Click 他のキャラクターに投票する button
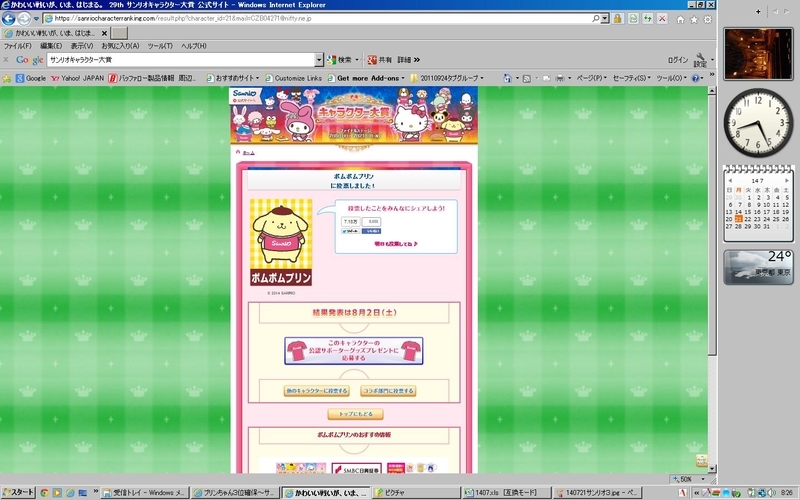Image resolution: width=800 pixels, height=500 pixels. [317, 391]
